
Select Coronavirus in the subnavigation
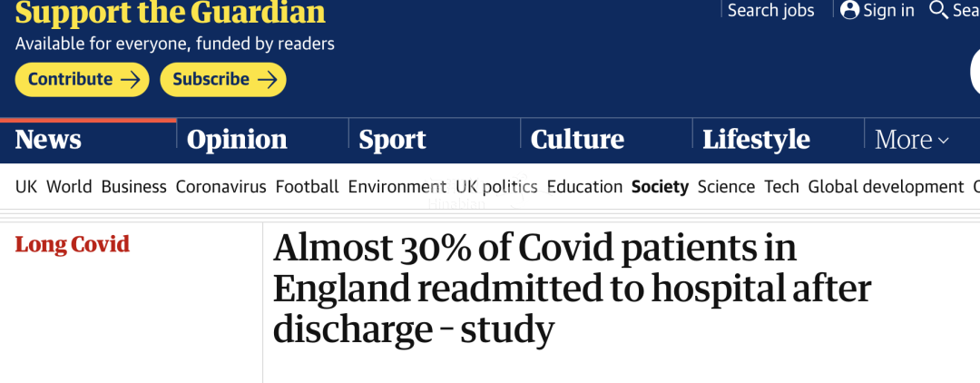[x=220, y=187]
